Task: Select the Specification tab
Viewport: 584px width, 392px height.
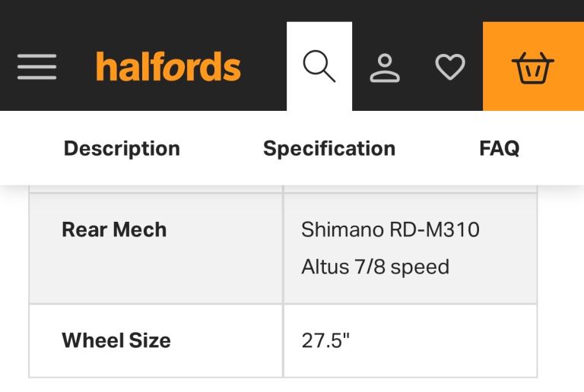Action: click(329, 148)
